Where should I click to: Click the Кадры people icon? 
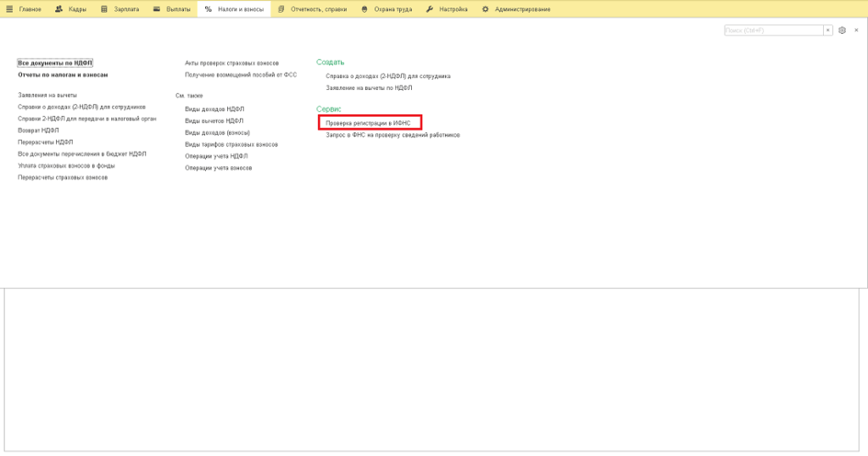(58, 9)
